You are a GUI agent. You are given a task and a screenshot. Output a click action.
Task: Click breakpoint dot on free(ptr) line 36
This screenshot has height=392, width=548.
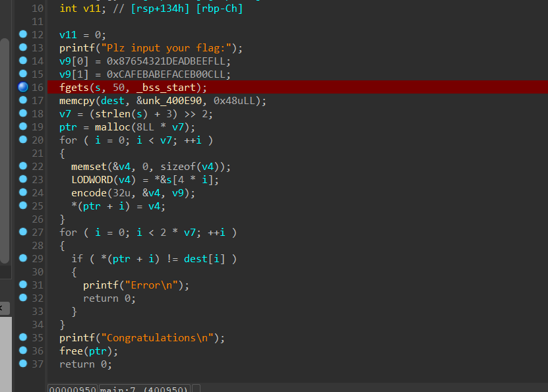[x=23, y=350]
